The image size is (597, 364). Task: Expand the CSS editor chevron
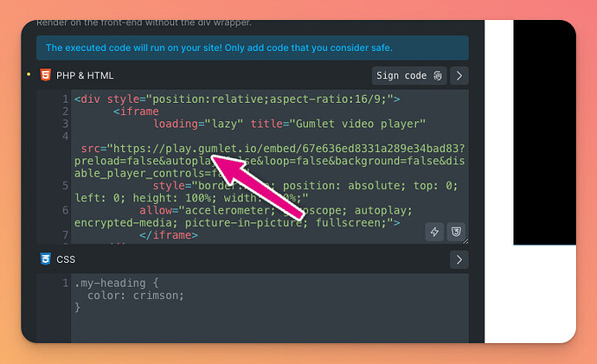click(459, 259)
